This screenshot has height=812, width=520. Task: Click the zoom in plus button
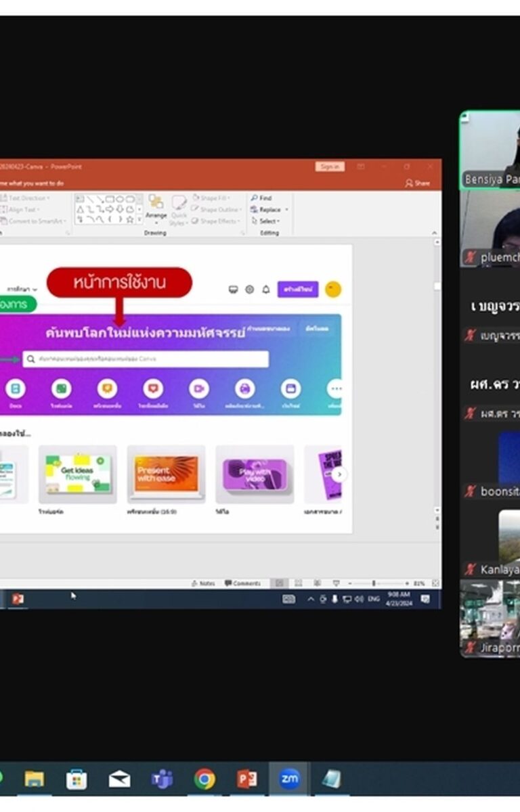[407, 583]
